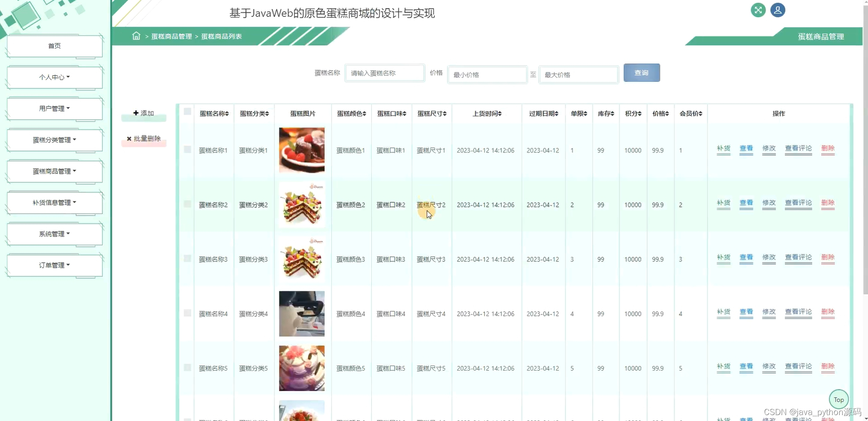Sort table by 价格 column
This screenshot has height=421, width=868.
(x=660, y=114)
